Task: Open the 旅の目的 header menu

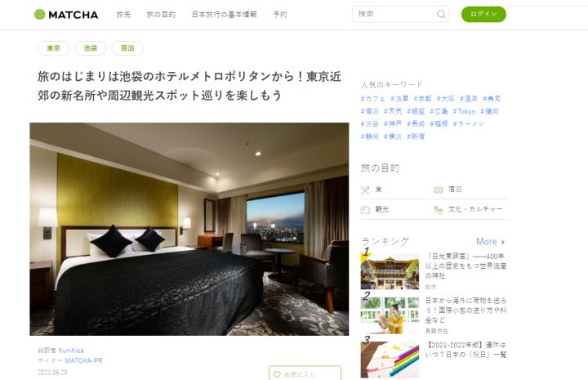Action: pyautogui.click(x=161, y=15)
